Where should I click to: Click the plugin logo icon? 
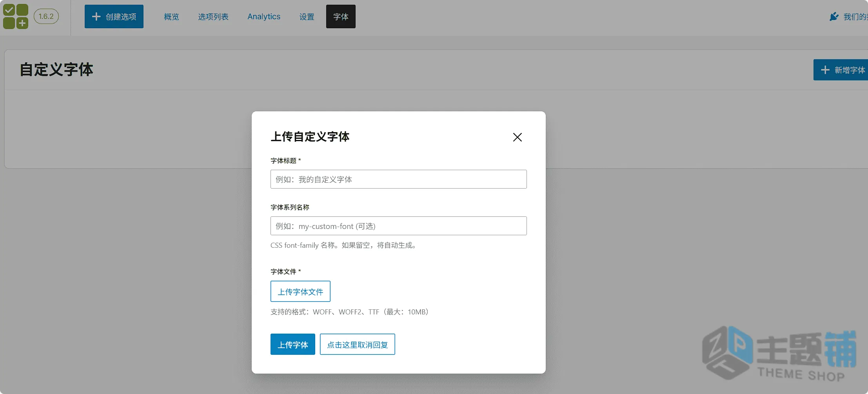tap(16, 16)
